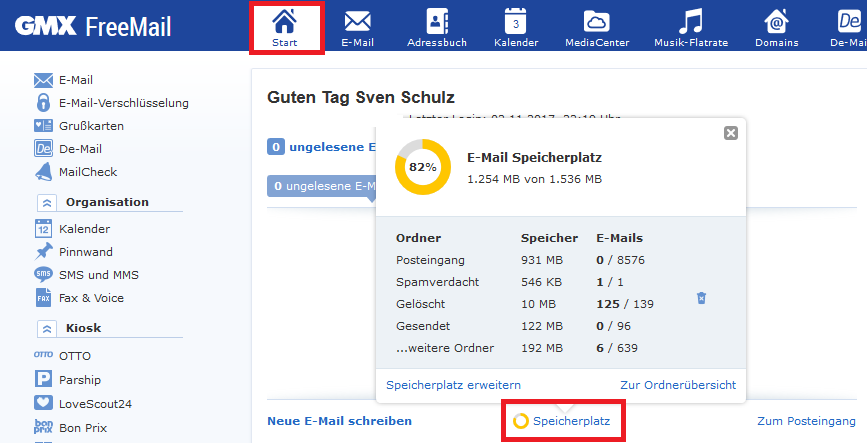This screenshot has height=443, width=867.
Task: Open the E-Mail envelope in top navigation
Action: coord(357,21)
